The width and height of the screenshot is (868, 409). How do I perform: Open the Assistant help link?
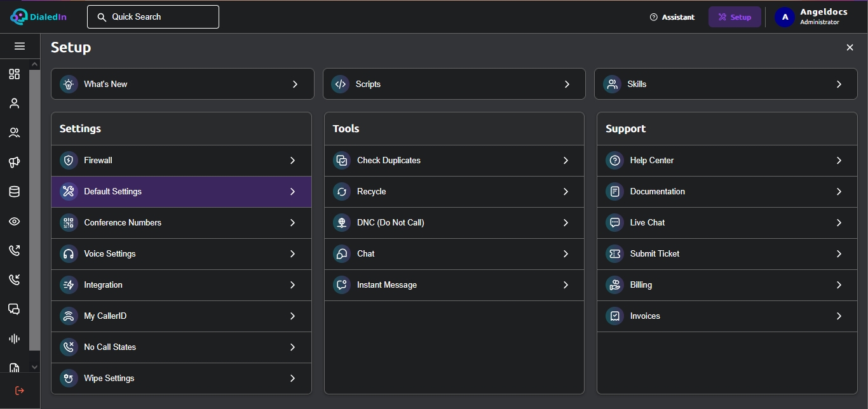[672, 17]
